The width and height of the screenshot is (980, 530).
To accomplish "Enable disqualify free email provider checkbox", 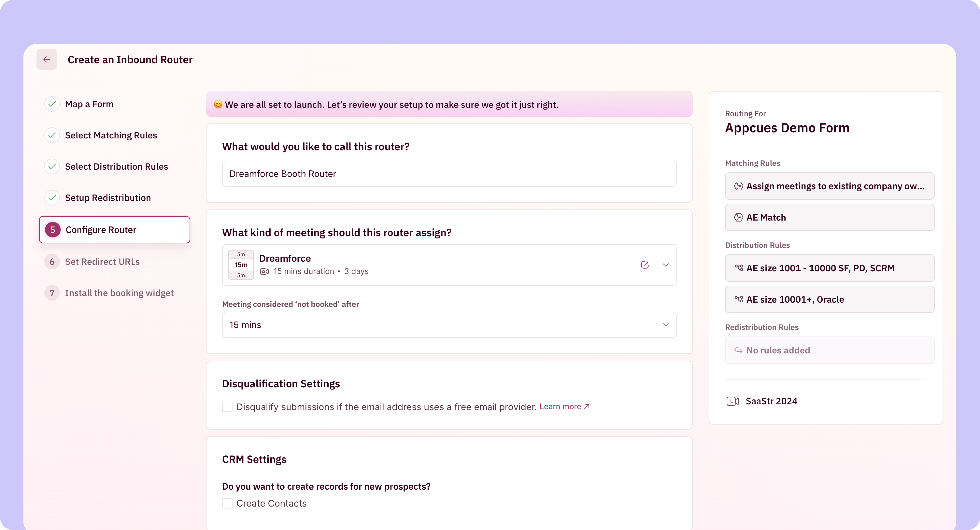I will point(227,407).
